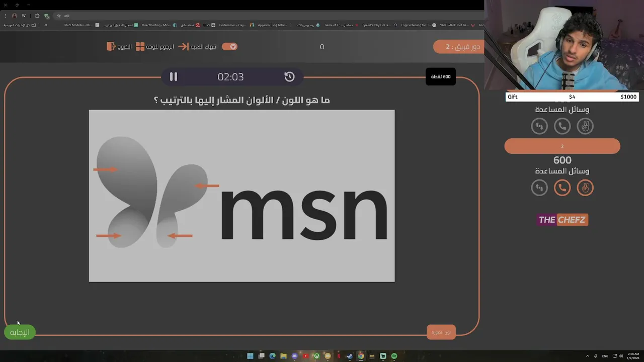Open Spotify from the taskbar
This screenshot has height=362, width=644.
394,356
